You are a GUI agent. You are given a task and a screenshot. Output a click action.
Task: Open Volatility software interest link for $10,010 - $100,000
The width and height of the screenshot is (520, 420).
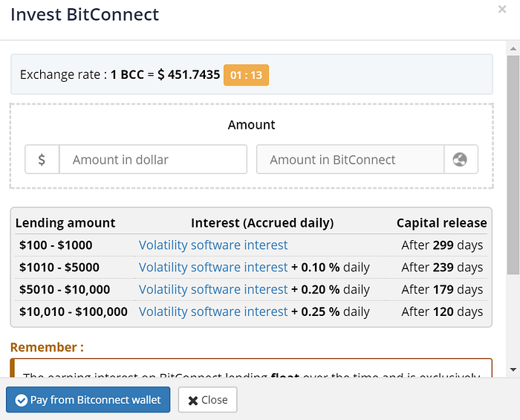pos(213,312)
